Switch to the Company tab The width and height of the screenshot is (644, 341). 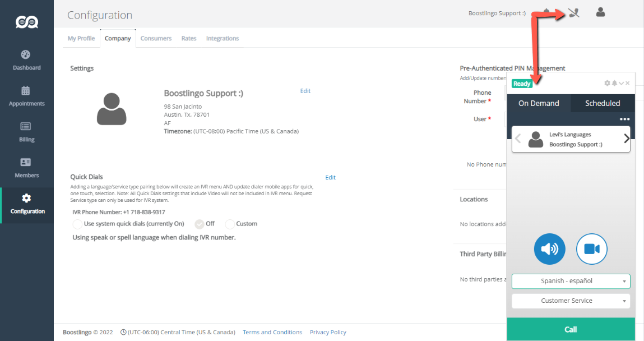118,38
